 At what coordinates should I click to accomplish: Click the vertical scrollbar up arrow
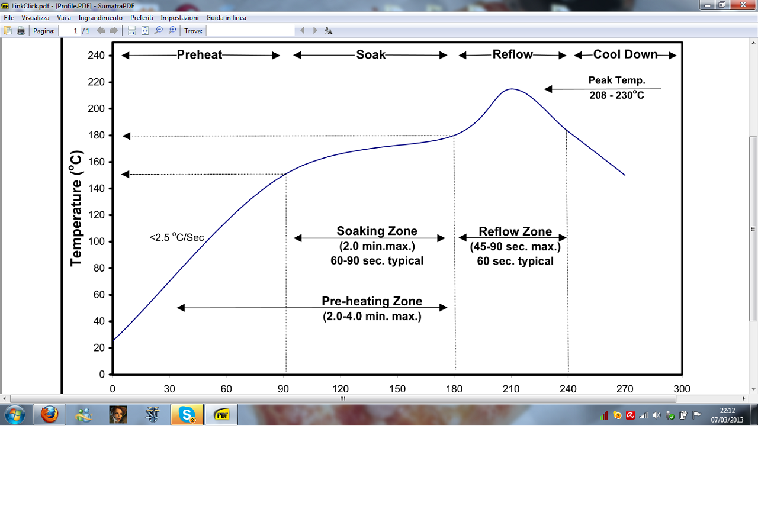(x=753, y=44)
